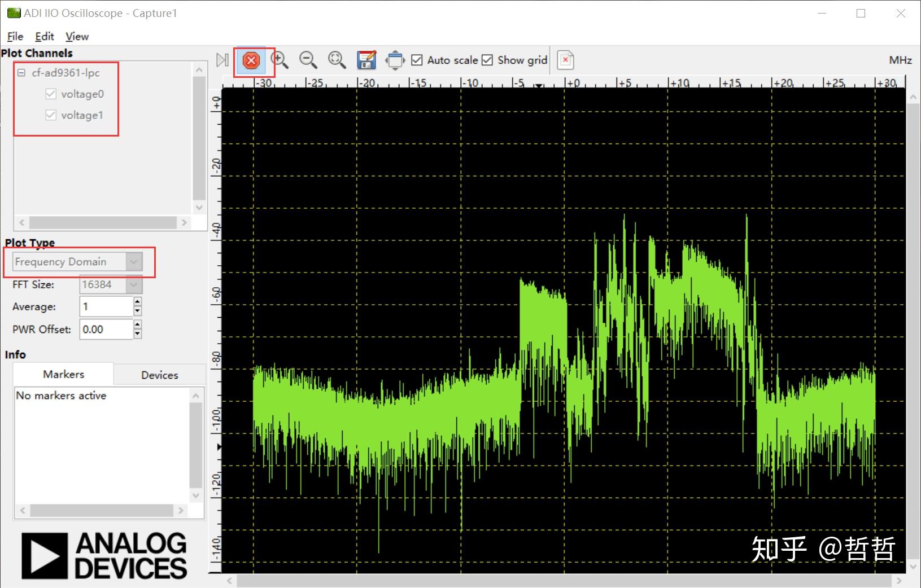921x588 pixels.
Task: Click the remove markers page icon
Action: tap(565, 60)
